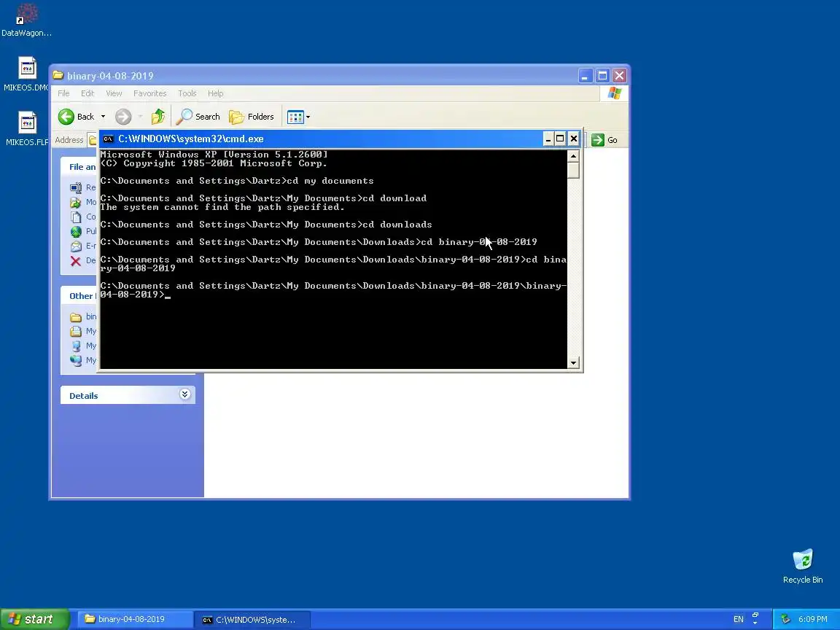Click the taskbar language bar restore icon
840x630 pixels.
pos(755,615)
